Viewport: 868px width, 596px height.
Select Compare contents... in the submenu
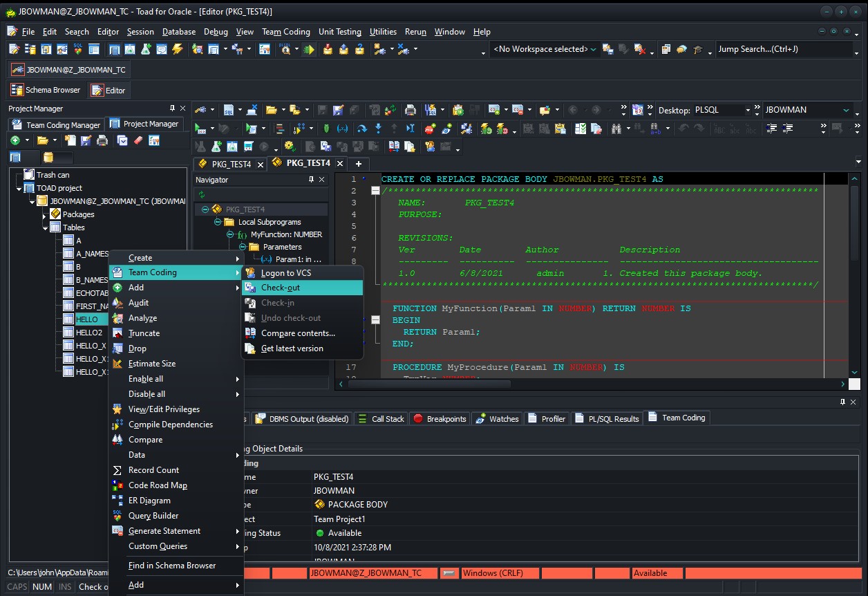(x=298, y=333)
